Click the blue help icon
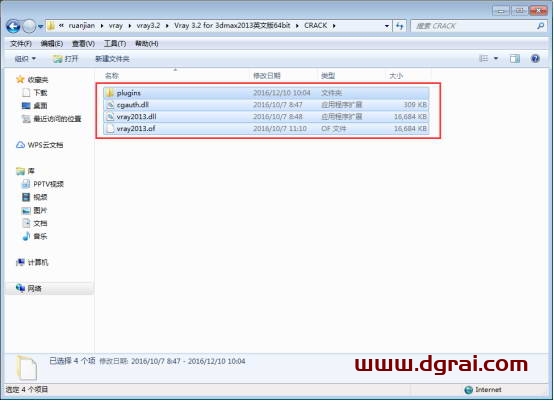Screen dimensions: 554x401 [x=535, y=59]
